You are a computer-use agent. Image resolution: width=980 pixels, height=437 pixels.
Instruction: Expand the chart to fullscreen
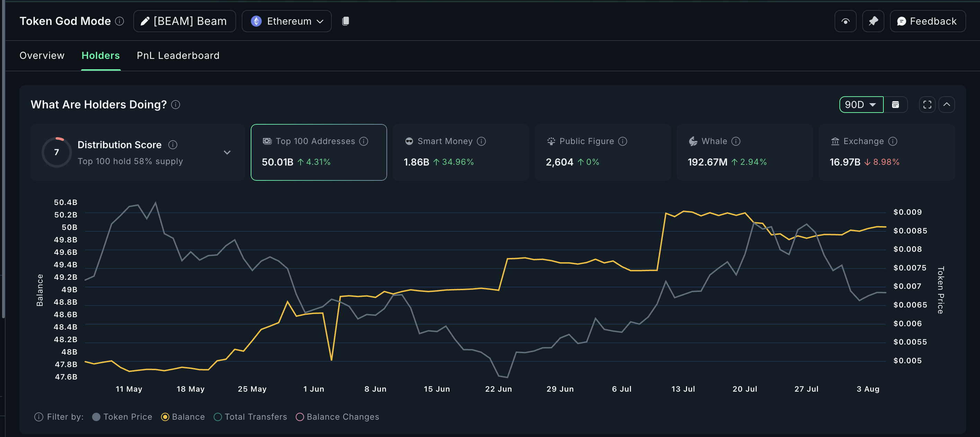[x=927, y=105]
